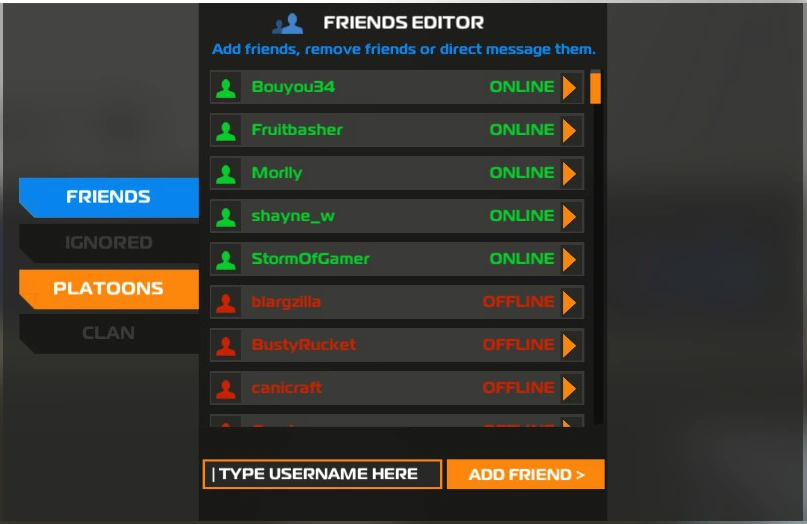Select the green user icon next to Morlly
The image size is (807, 524).
(226, 173)
